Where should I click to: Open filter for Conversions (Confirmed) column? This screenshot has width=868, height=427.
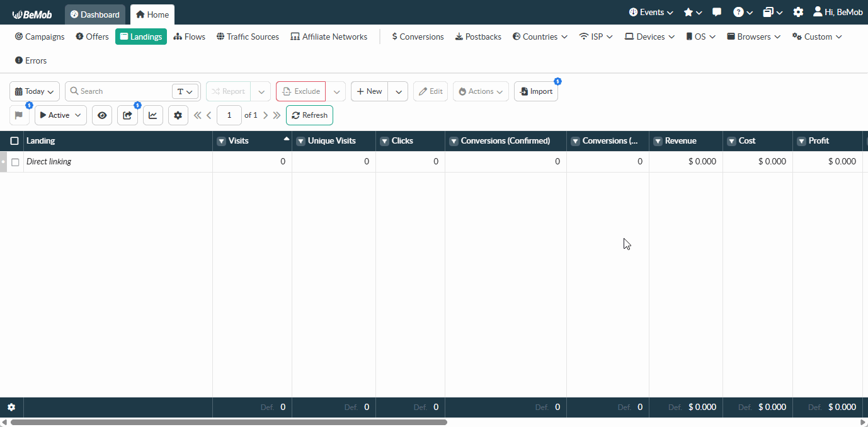(x=454, y=141)
